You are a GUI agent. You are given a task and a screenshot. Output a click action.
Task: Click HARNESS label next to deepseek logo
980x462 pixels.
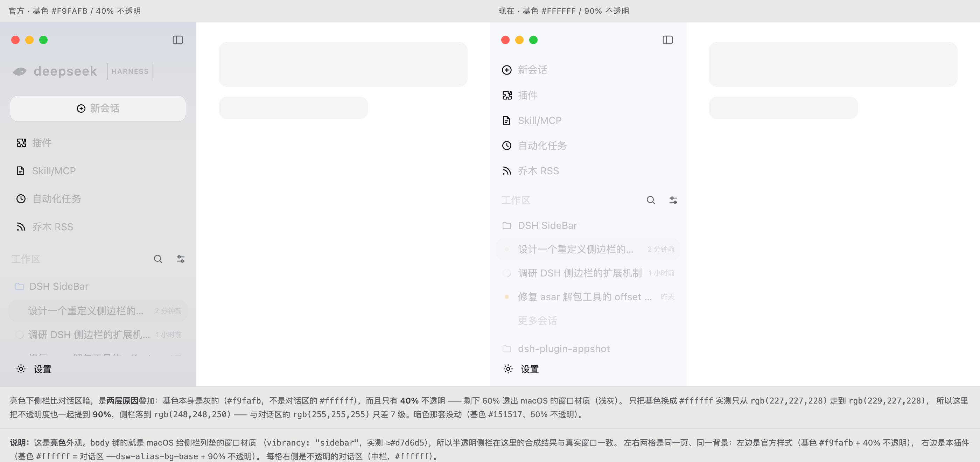130,71
